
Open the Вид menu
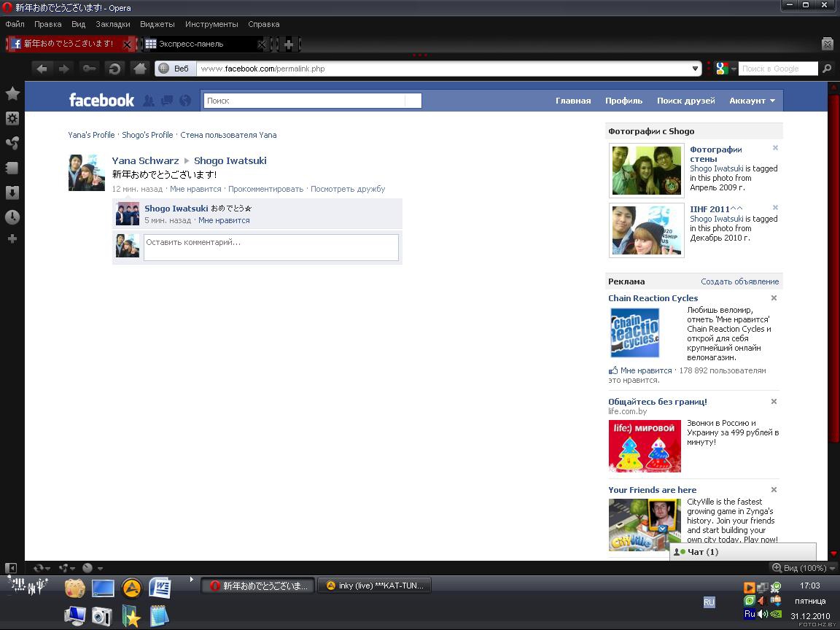pyautogui.click(x=78, y=24)
